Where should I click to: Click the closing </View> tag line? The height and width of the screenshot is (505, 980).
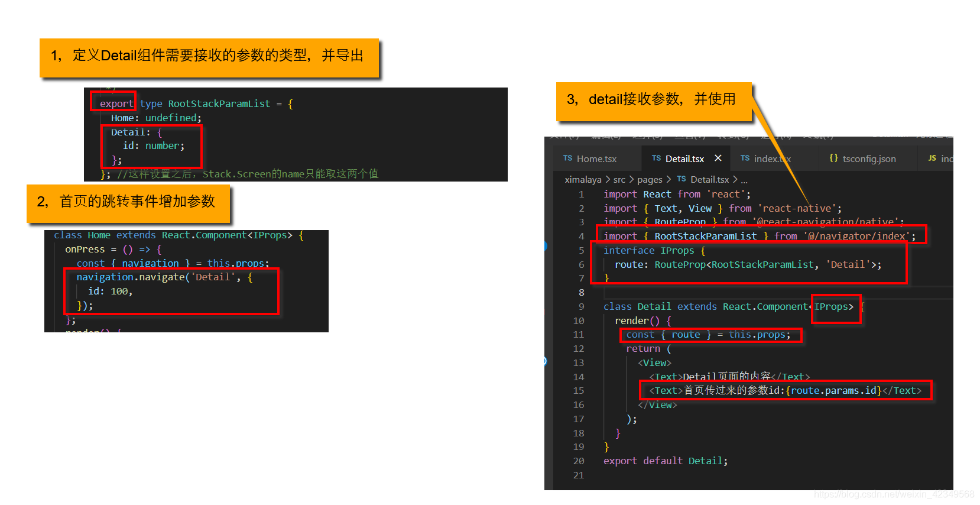coord(657,405)
